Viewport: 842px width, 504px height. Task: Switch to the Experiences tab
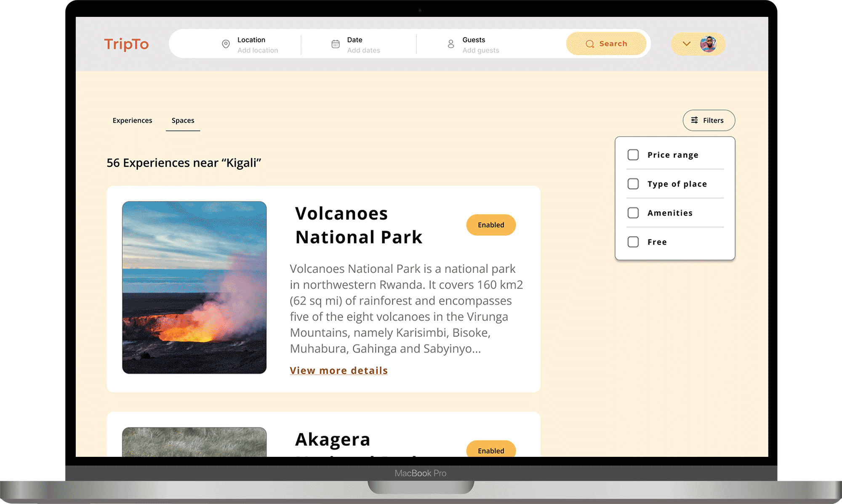pyautogui.click(x=132, y=120)
